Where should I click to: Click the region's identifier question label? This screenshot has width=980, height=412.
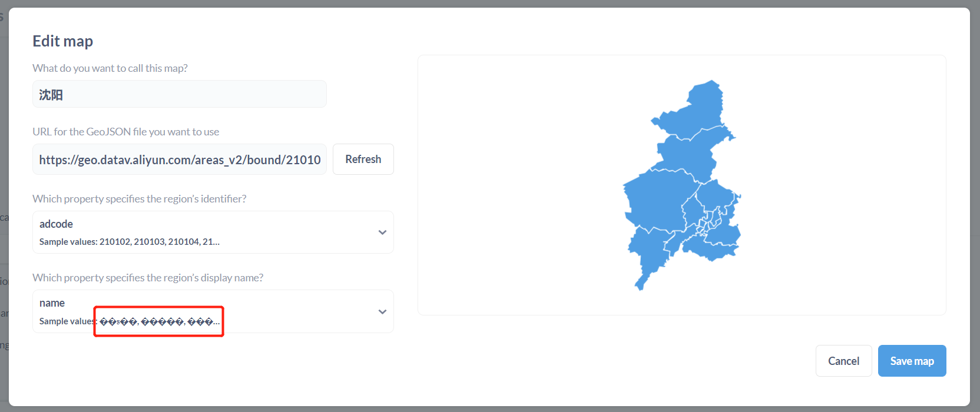[x=140, y=199]
